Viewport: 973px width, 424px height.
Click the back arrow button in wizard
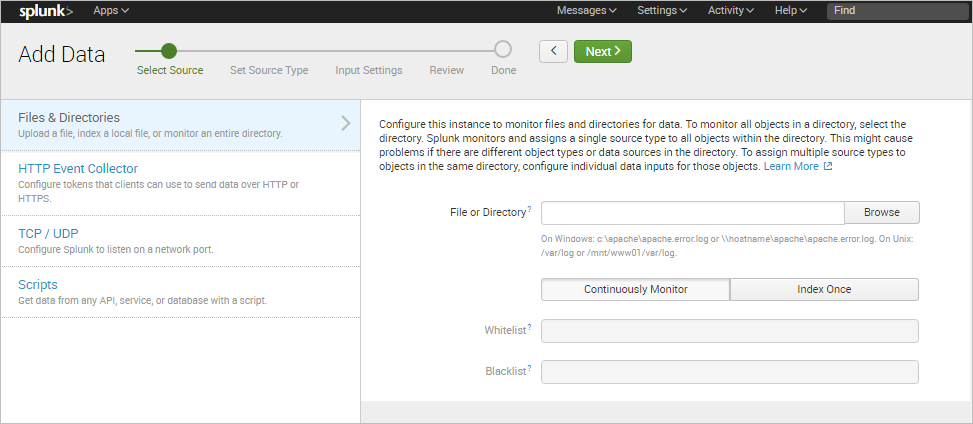pyautogui.click(x=553, y=51)
